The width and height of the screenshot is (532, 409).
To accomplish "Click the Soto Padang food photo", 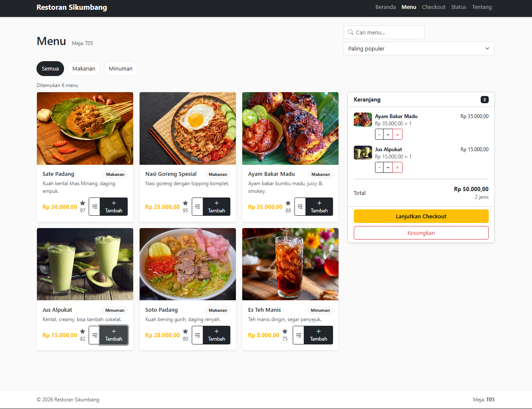I will pos(188,264).
